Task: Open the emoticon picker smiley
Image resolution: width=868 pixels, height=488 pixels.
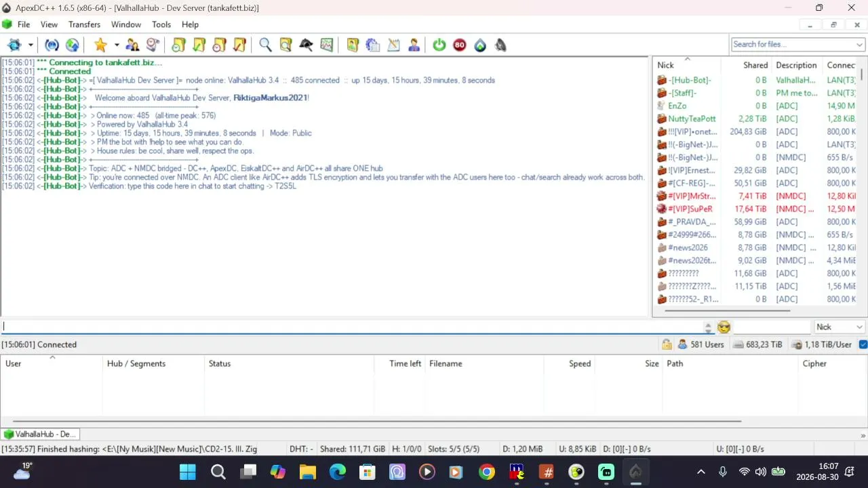Action: [724, 327]
